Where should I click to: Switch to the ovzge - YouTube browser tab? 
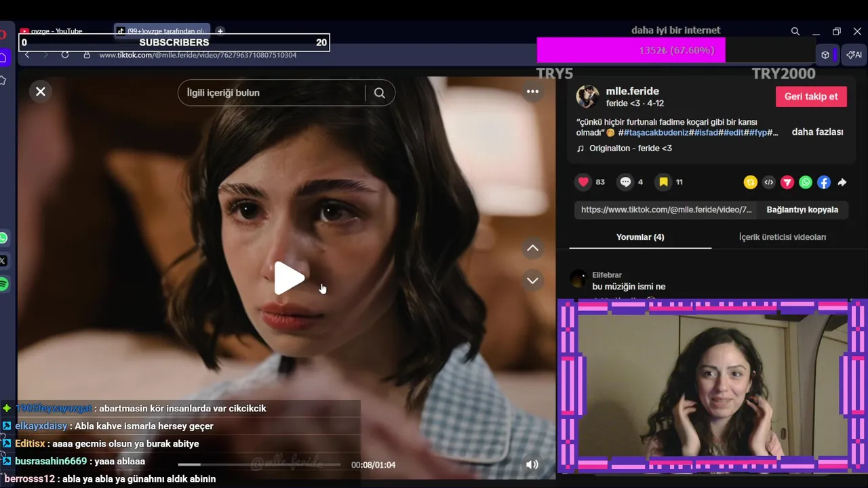click(58, 30)
